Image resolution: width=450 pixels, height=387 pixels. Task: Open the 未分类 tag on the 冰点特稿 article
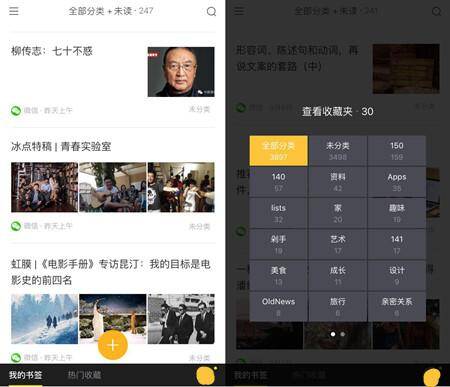[199, 227]
